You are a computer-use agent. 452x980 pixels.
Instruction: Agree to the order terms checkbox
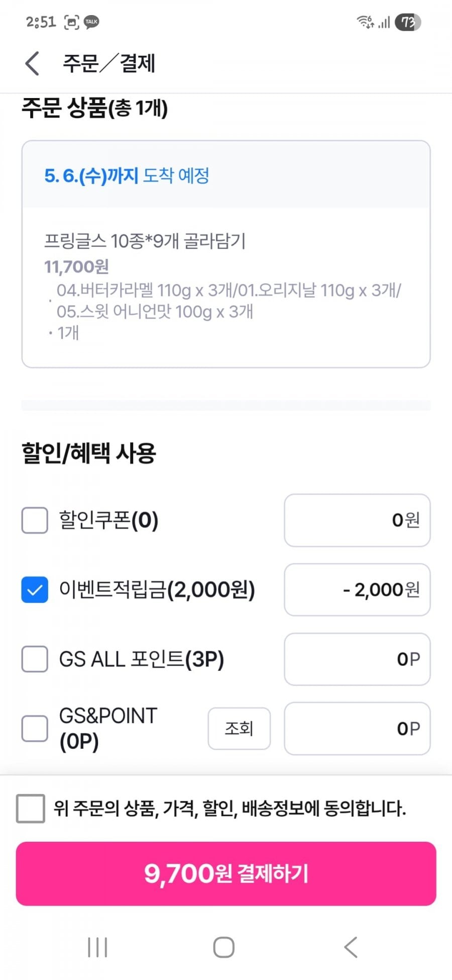(x=31, y=809)
